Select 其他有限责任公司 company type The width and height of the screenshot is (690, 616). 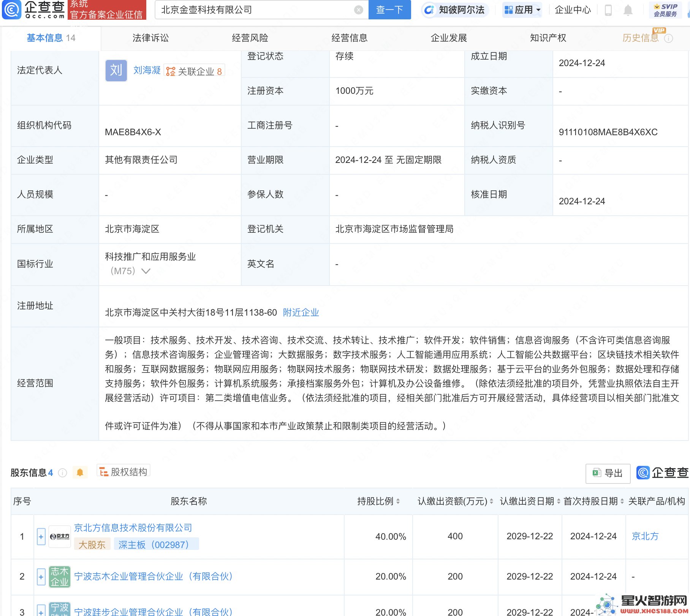click(141, 160)
